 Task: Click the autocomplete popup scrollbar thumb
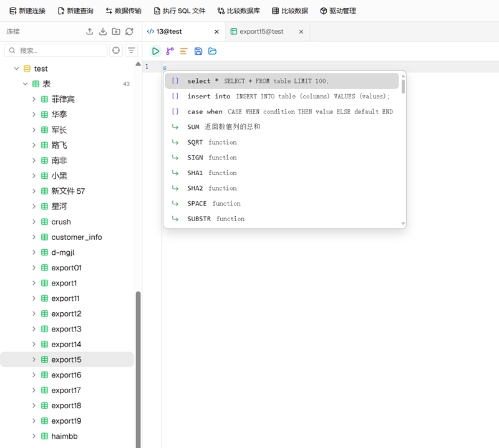(403, 87)
